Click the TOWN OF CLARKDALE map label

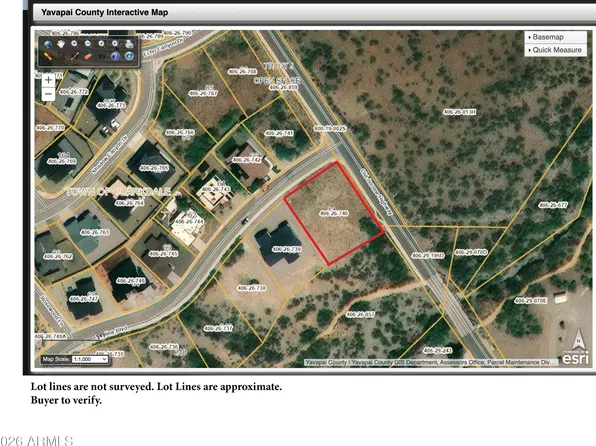(118, 192)
